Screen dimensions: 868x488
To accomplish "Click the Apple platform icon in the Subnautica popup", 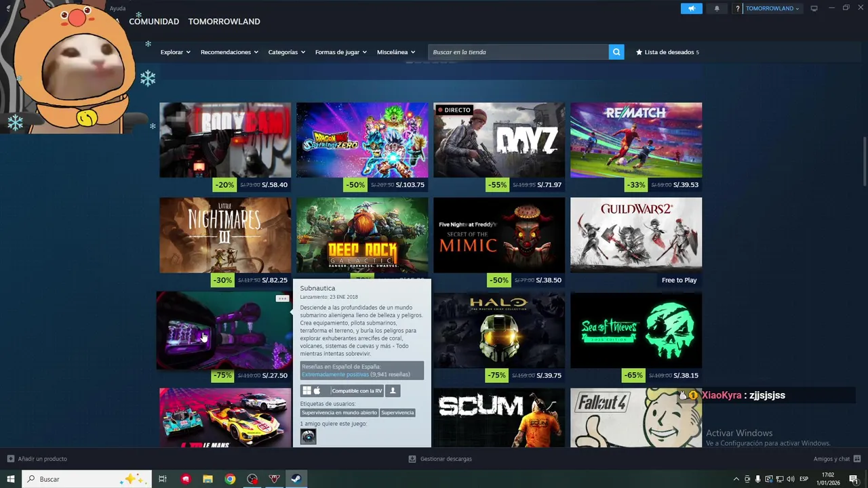I will [317, 390].
